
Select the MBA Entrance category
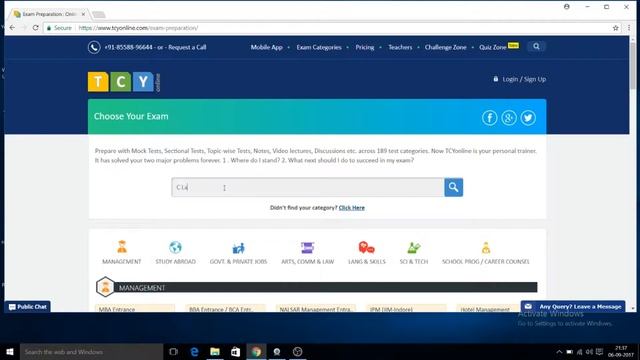tap(135, 309)
